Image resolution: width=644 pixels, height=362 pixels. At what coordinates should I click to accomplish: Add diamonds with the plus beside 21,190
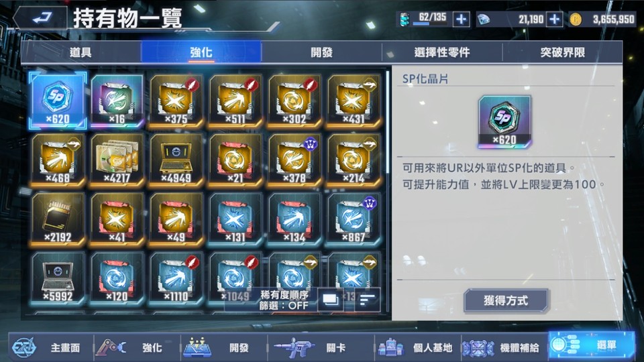point(554,19)
